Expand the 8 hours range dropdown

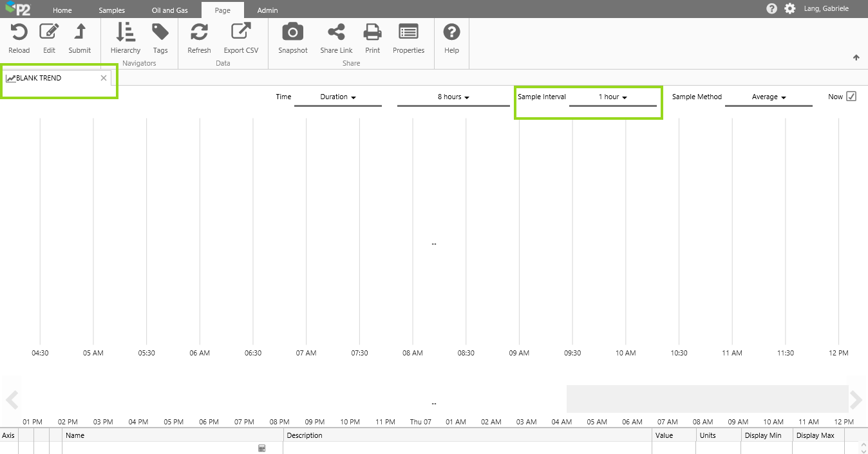pyautogui.click(x=453, y=97)
